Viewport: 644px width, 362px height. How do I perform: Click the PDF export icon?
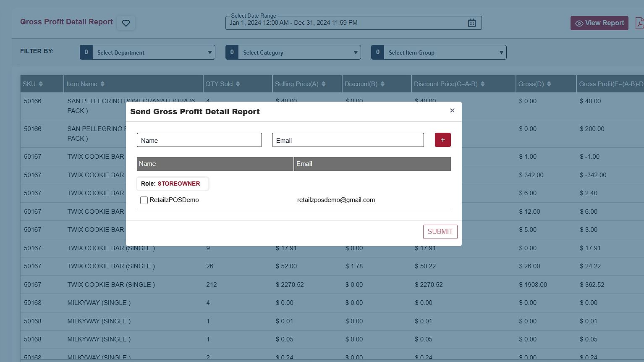(639, 23)
